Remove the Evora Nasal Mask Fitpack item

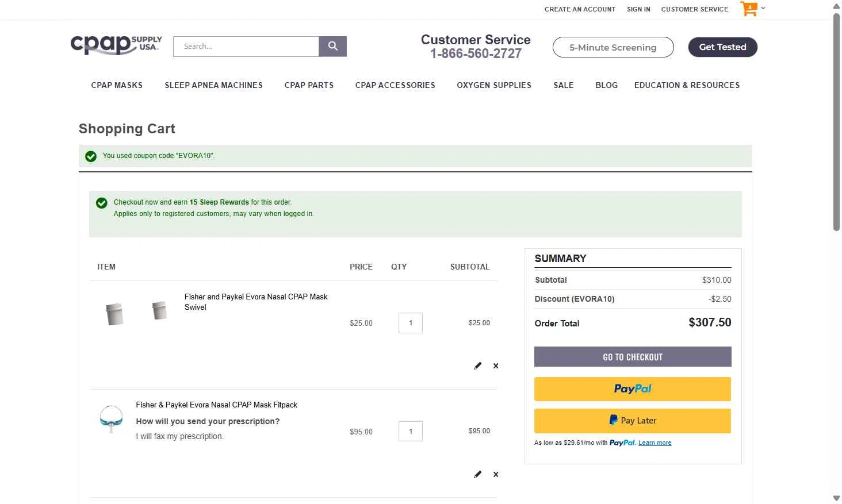click(496, 474)
